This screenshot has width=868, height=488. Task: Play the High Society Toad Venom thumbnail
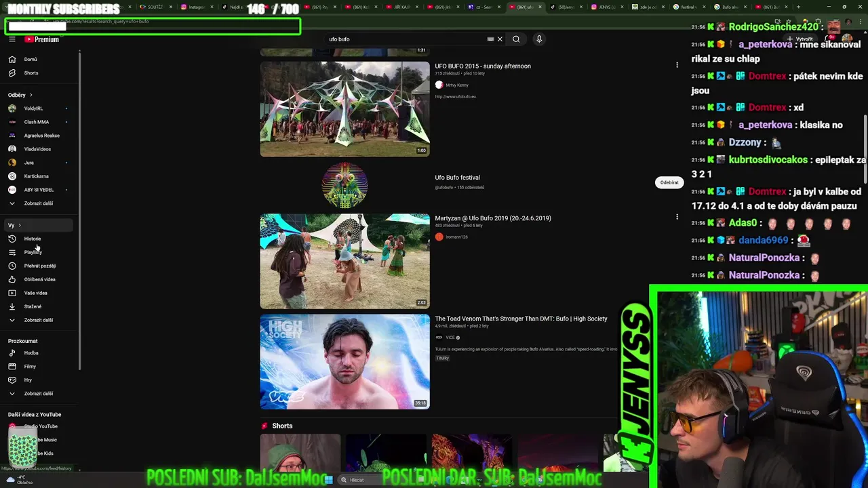pos(344,361)
